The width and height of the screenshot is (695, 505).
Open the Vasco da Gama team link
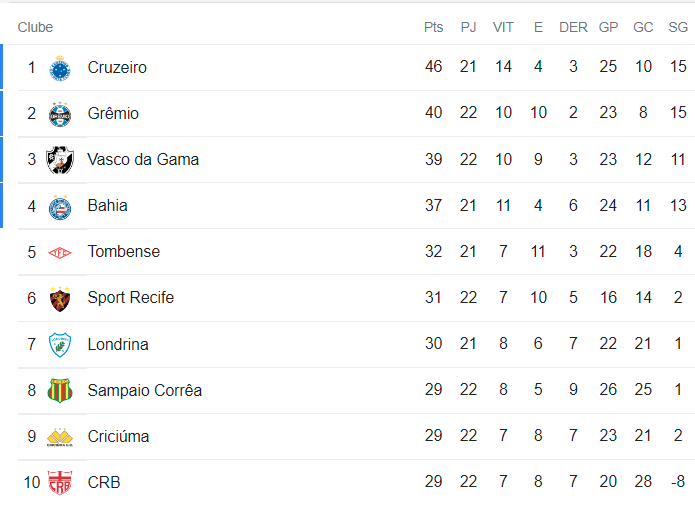[143, 160]
